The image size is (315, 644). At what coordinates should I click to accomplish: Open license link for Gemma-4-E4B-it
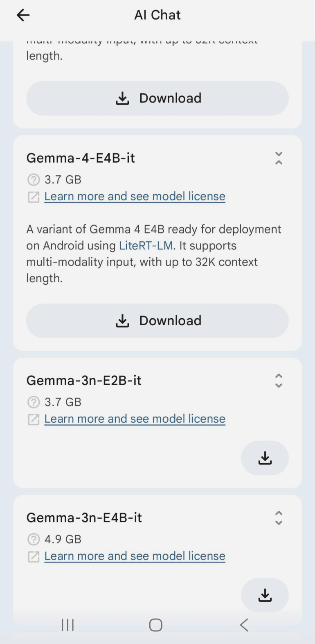click(135, 196)
